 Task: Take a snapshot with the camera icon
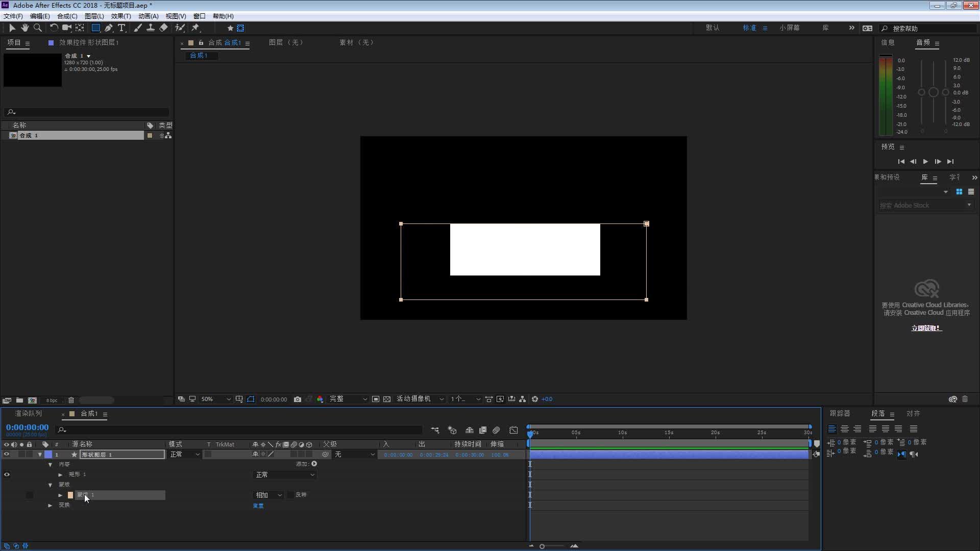coord(298,399)
